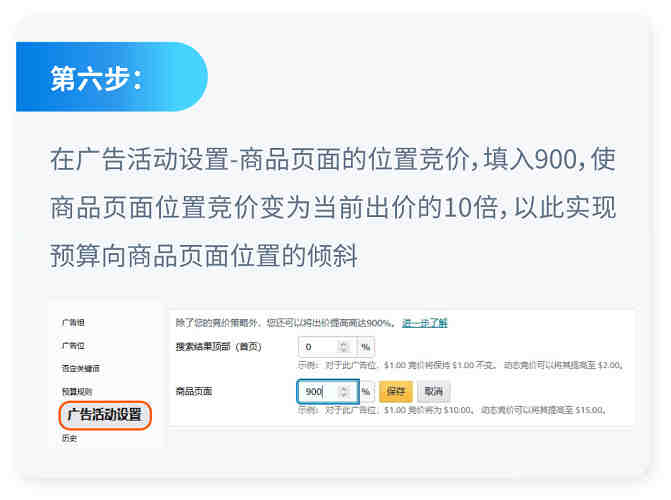This screenshot has width=671, height=500.
Task: Click the 商品页面 row label
Action: pyautogui.click(x=194, y=391)
